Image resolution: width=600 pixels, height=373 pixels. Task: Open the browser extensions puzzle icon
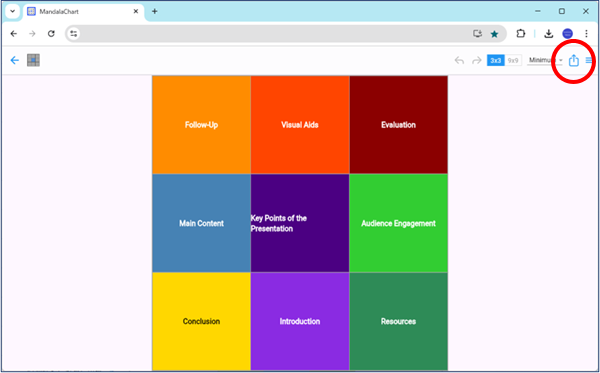point(520,34)
